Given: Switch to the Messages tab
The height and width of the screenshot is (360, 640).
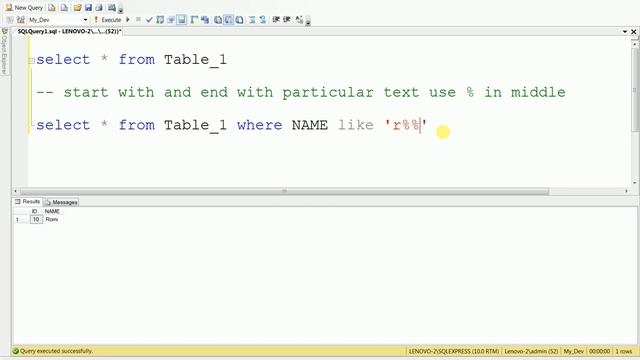Looking at the screenshot, I should tap(61, 202).
